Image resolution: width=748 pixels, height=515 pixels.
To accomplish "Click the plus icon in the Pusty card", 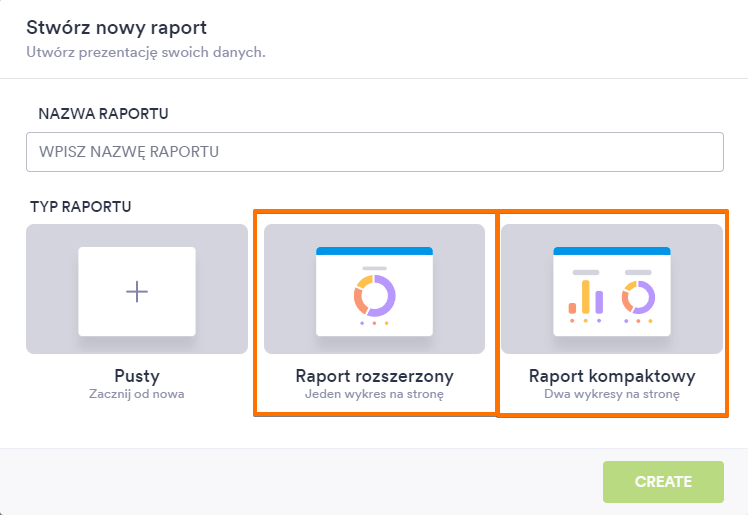I will (136, 291).
